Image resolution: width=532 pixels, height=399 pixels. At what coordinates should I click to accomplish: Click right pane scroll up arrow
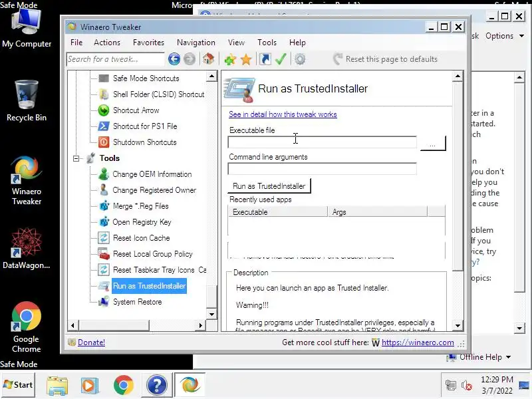tap(458, 76)
